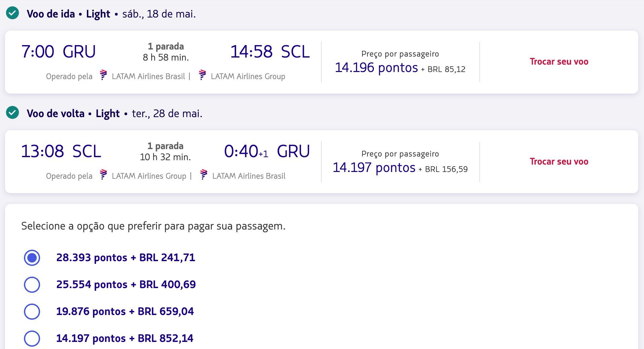
Task: Click the 13:08 SCL departure time
Action: (x=61, y=151)
